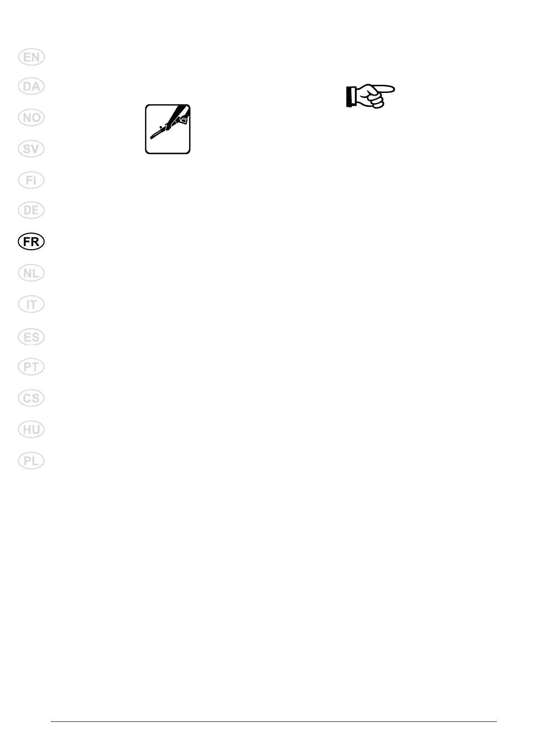Choose the NO language badge
The image size is (535, 756).
[31, 118]
